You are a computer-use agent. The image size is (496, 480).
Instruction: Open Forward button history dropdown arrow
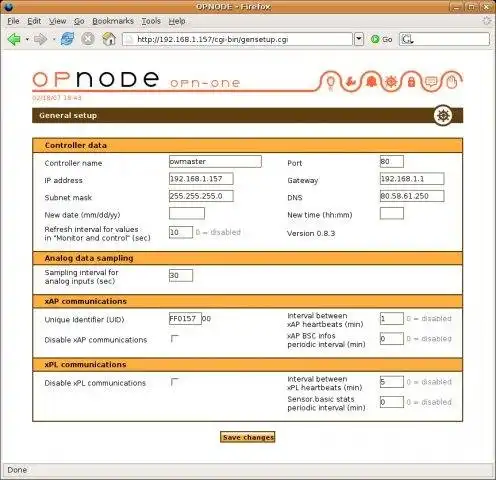pyautogui.click(x=54, y=39)
